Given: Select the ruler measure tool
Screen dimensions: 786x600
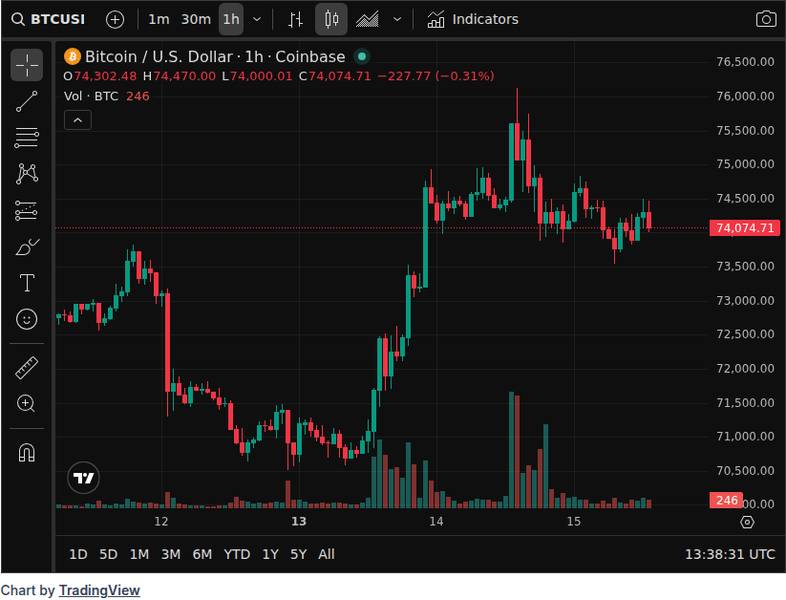Looking at the screenshot, I should (x=27, y=368).
